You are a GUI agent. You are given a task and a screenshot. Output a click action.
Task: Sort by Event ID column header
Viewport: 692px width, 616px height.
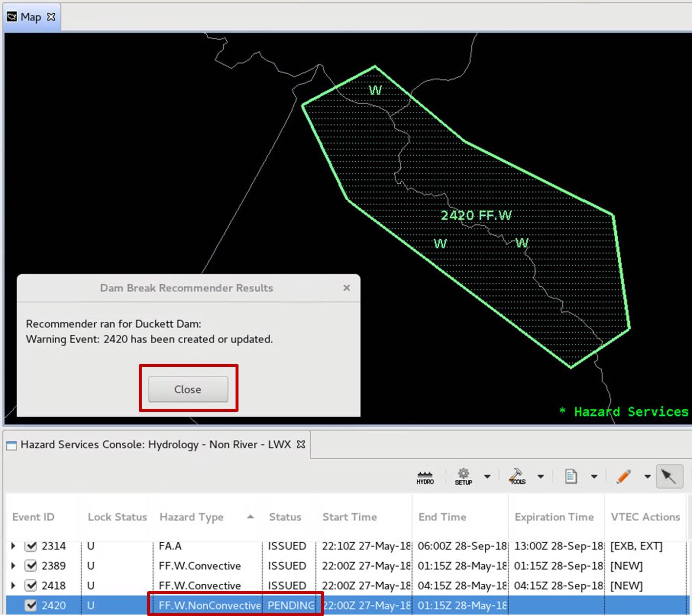coord(33,517)
